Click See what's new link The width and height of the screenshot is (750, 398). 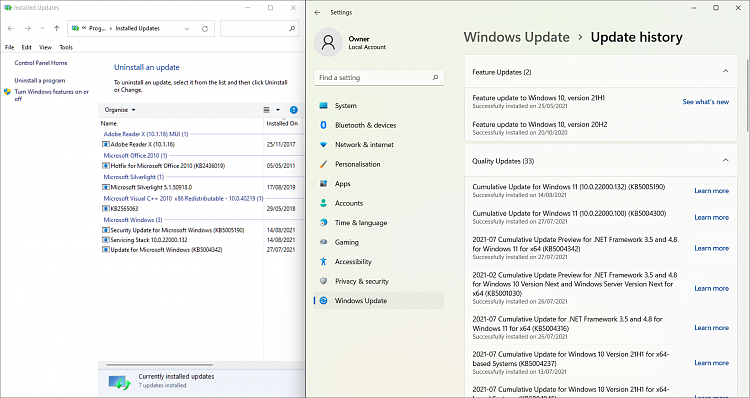point(706,102)
